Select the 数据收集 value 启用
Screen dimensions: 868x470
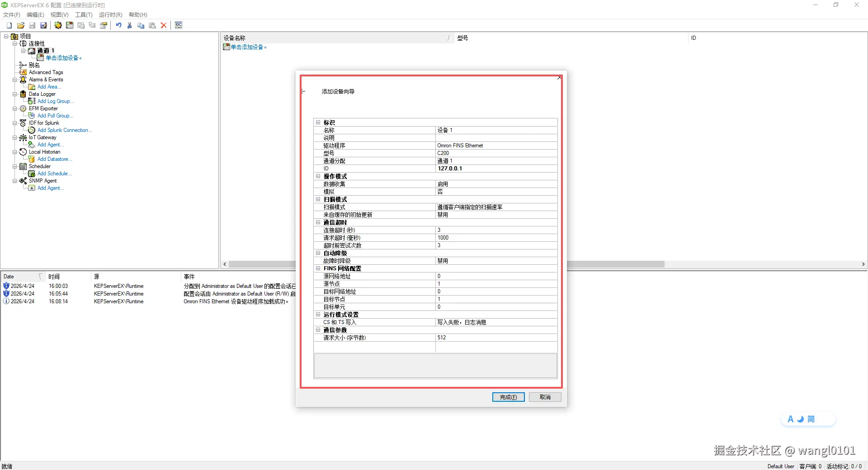coord(496,184)
